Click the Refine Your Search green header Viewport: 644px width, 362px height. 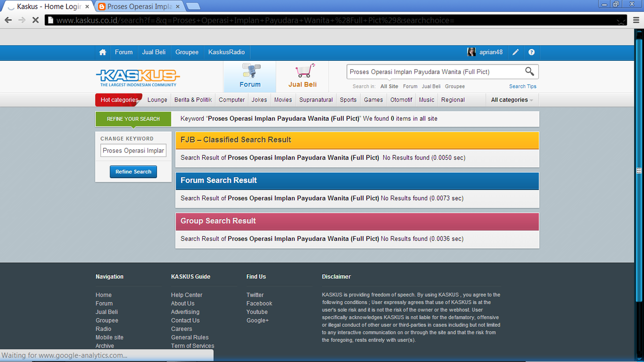tap(133, 119)
